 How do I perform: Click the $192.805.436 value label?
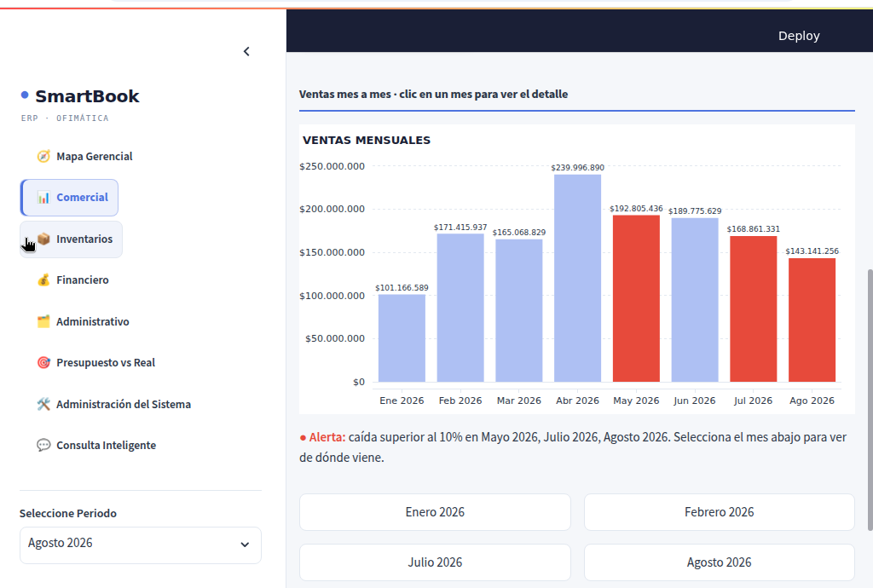click(636, 209)
